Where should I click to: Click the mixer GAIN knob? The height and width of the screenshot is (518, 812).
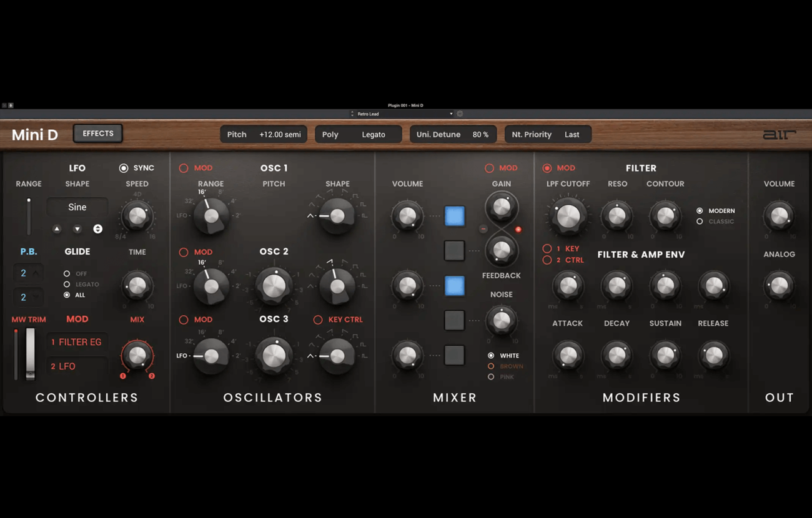[501, 207]
